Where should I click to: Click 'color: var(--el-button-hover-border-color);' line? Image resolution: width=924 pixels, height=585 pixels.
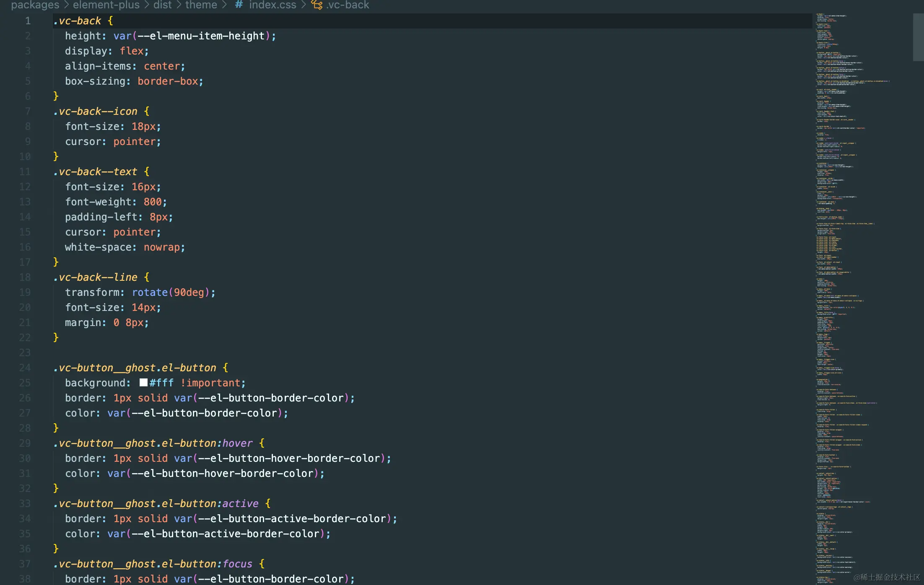click(x=195, y=474)
